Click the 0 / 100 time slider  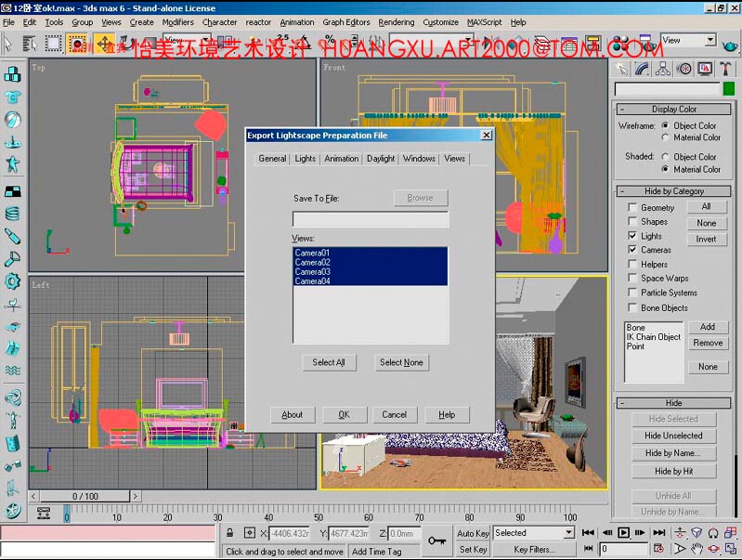click(85, 496)
